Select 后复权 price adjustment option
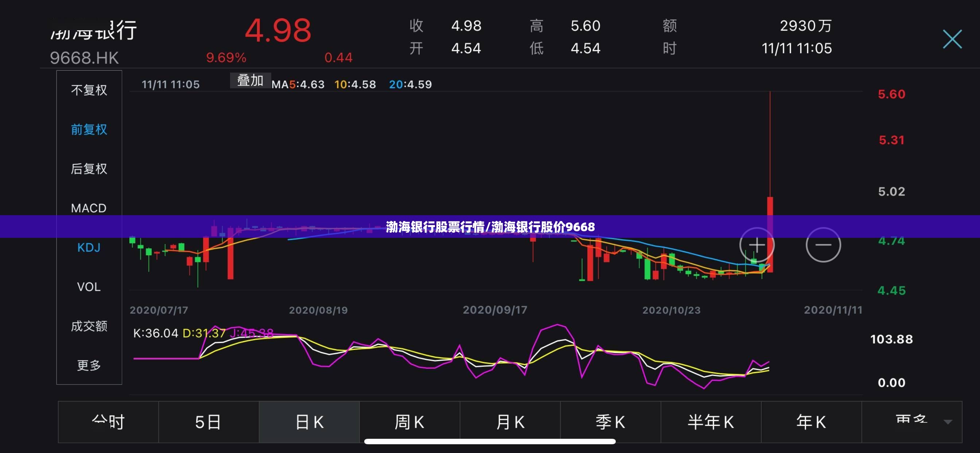 89,169
